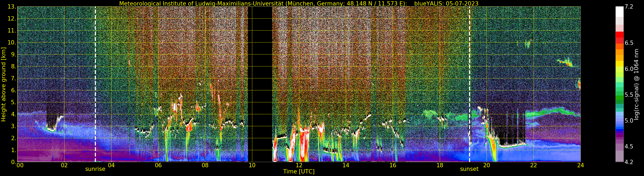The image size is (644, 176).
Task: Click the '6.' height axis tick label
Action: [x=13, y=90]
